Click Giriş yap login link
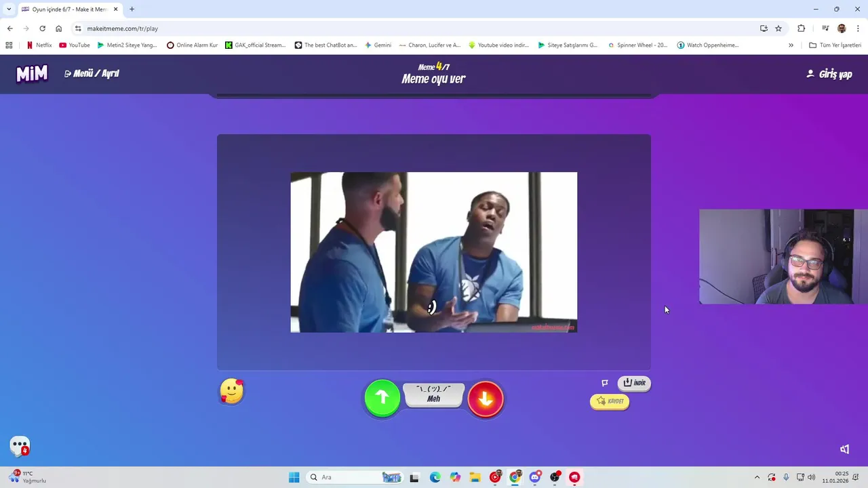 coord(829,74)
